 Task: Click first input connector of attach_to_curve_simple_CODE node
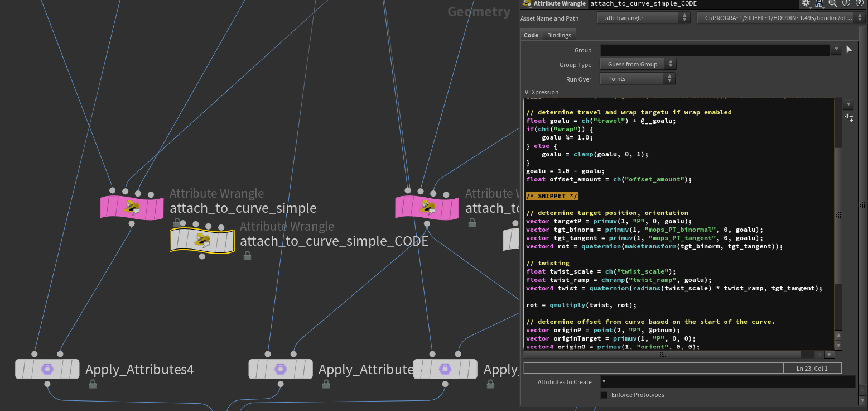click(x=183, y=224)
